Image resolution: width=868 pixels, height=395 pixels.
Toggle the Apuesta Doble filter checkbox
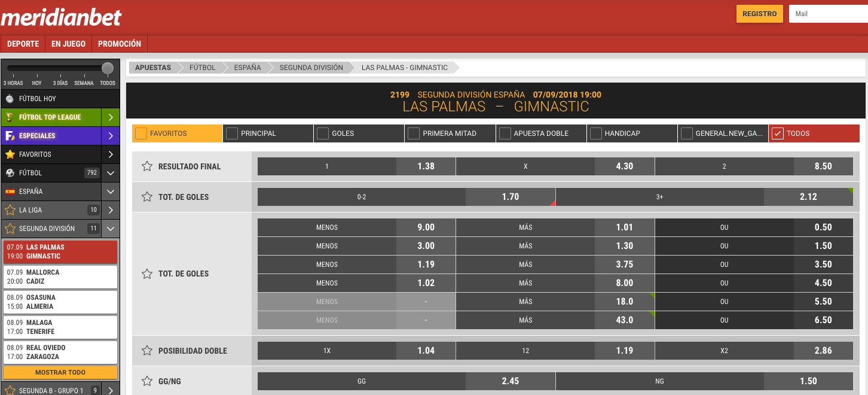505,133
